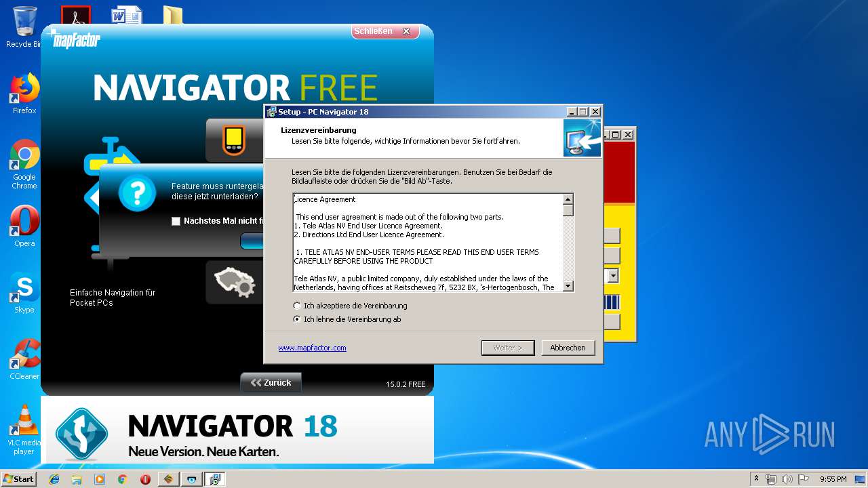The width and height of the screenshot is (868, 488).
Task: Open the folder icon on the desktop
Action: tap(173, 15)
